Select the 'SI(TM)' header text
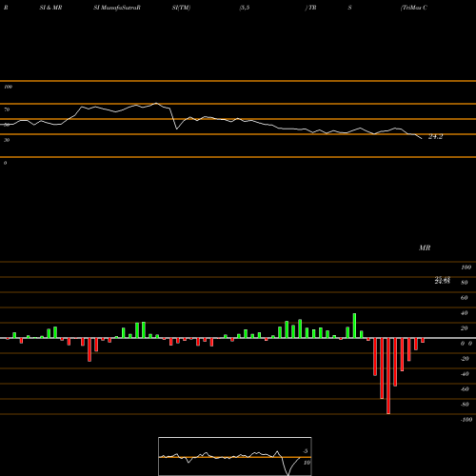The height and width of the screenshot is (476, 476). pos(181,8)
